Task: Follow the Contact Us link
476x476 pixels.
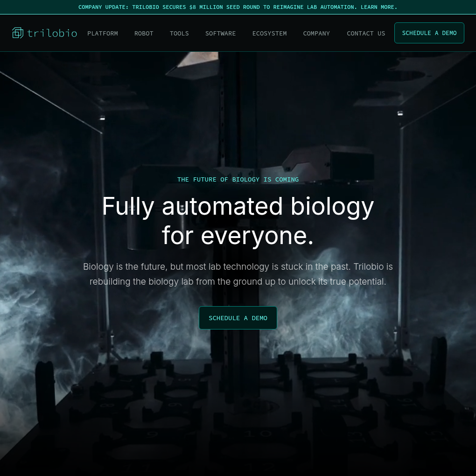Action: coord(366,34)
